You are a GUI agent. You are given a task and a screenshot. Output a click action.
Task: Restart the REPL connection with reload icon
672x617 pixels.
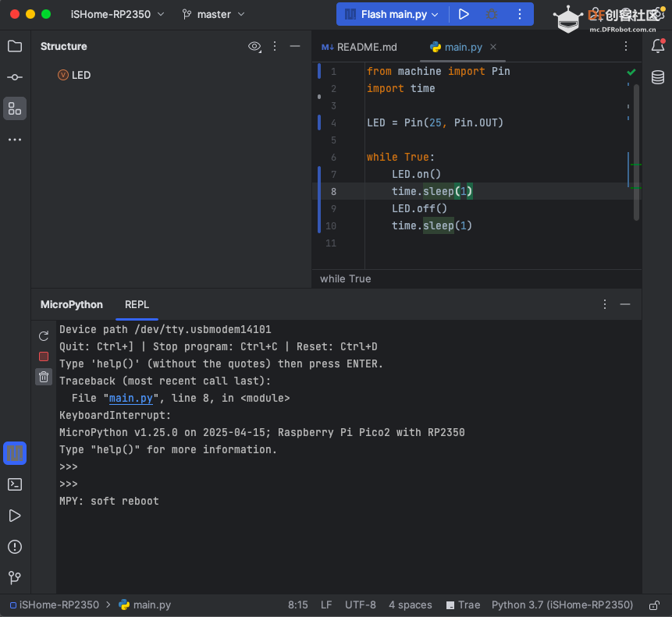point(44,336)
